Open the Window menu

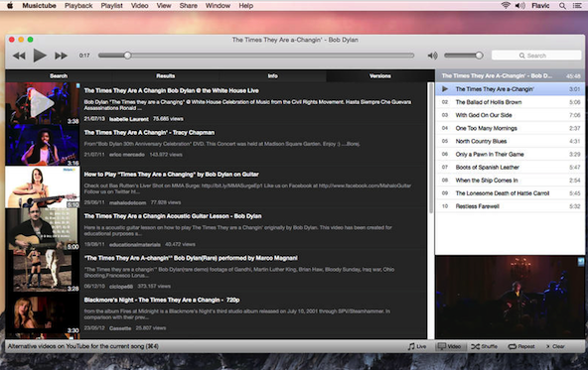pos(218,6)
